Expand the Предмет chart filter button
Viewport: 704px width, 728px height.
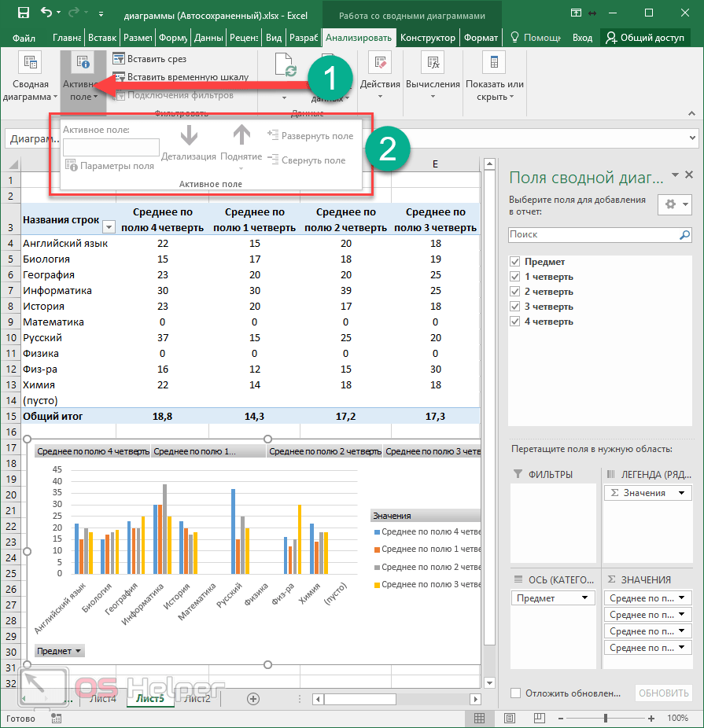pyautogui.click(x=59, y=651)
